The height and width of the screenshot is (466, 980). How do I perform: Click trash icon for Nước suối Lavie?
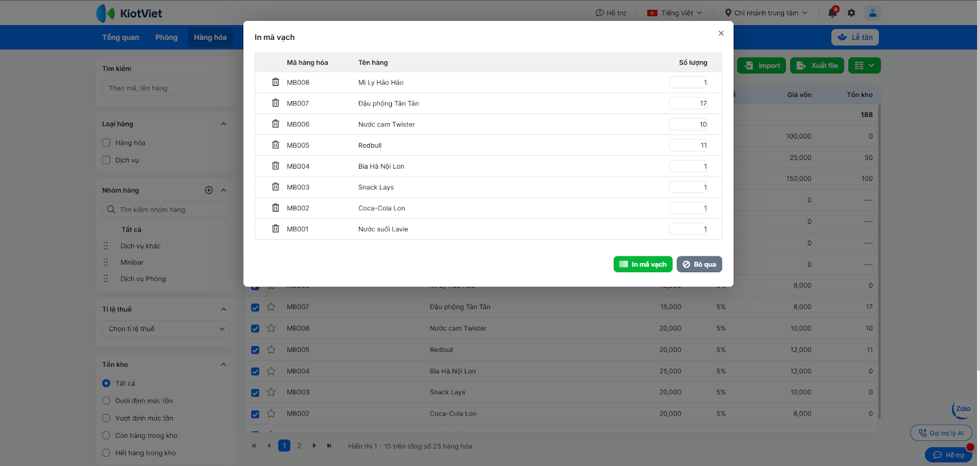[x=276, y=229]
